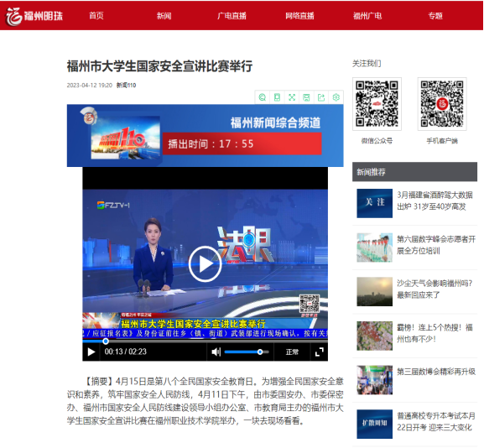This screenshot has width=484, height=448.
Task: Open article 第六届数字峰会志愿者开展全方位培训
Action: pos(436,245)
